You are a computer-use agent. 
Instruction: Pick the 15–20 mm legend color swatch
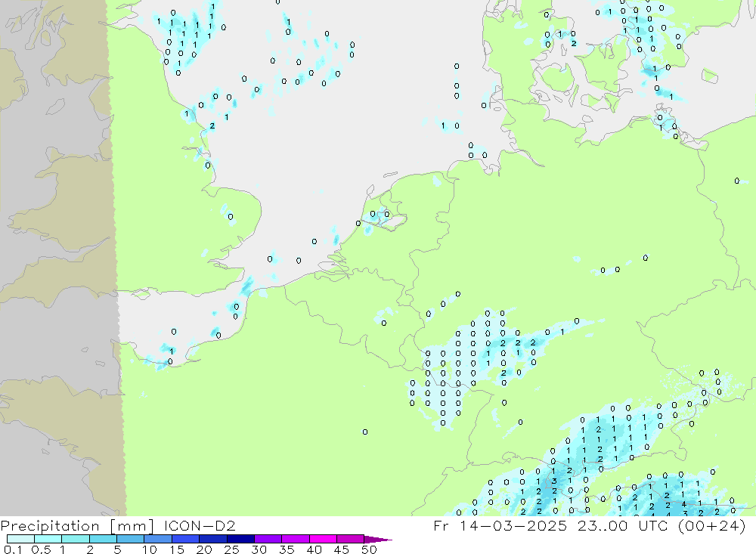pyautogui.click(x=186, y=539)
